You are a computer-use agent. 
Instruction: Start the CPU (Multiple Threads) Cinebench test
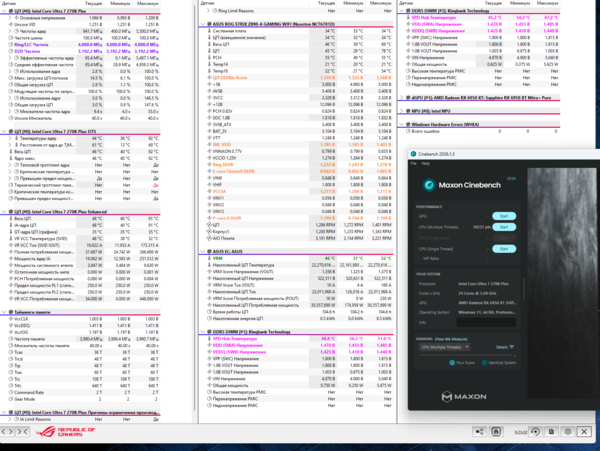pos(504,227)
